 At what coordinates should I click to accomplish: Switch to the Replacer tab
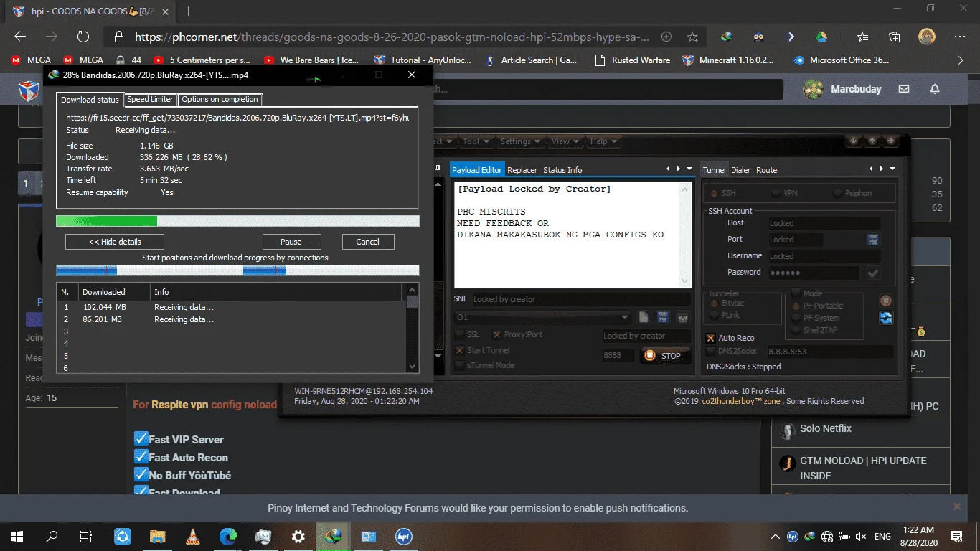[x=522, y=170]
